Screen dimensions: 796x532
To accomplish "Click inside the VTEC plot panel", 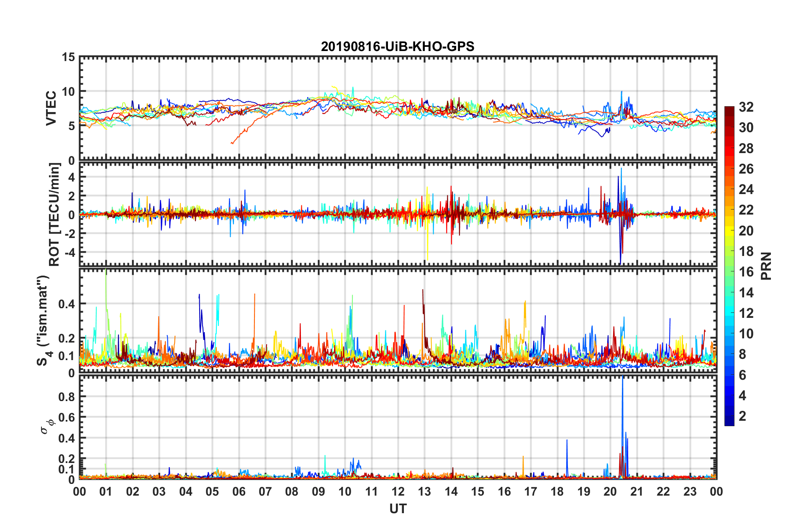I will coord(398,108).
